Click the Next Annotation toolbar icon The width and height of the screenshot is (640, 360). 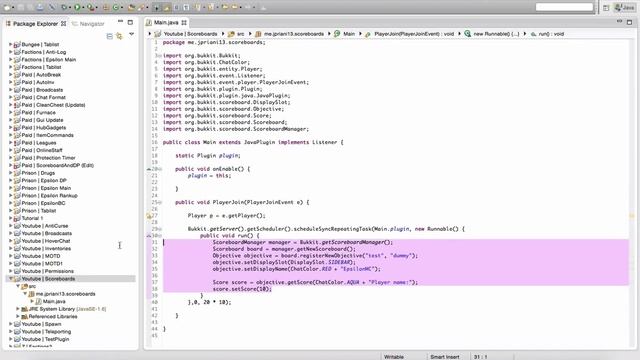point(198,7)
